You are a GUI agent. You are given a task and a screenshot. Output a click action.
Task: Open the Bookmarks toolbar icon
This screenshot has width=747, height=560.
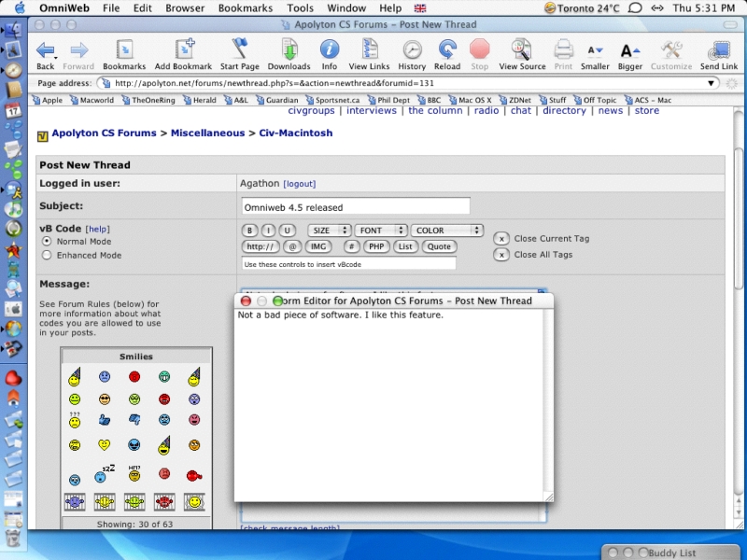tap(124, 51)
